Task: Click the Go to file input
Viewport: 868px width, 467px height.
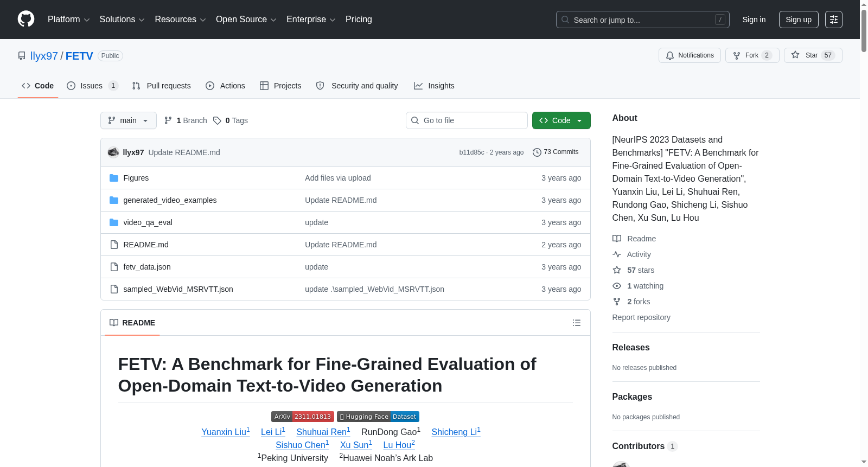Action: pyautogui.click(x=467, y=120)
